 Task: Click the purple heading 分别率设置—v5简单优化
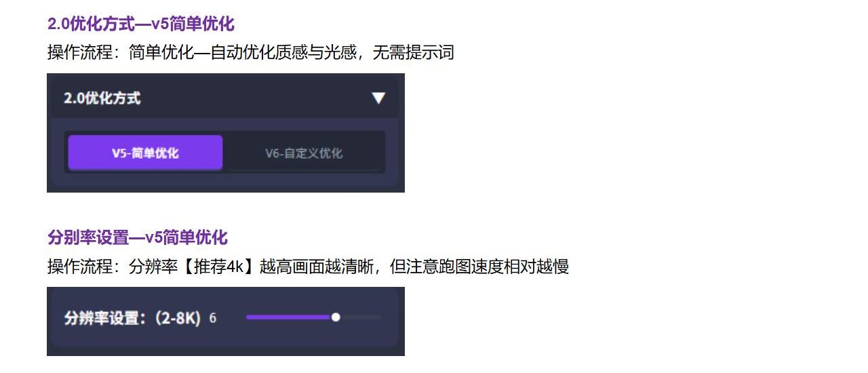[x=138, y=237]
